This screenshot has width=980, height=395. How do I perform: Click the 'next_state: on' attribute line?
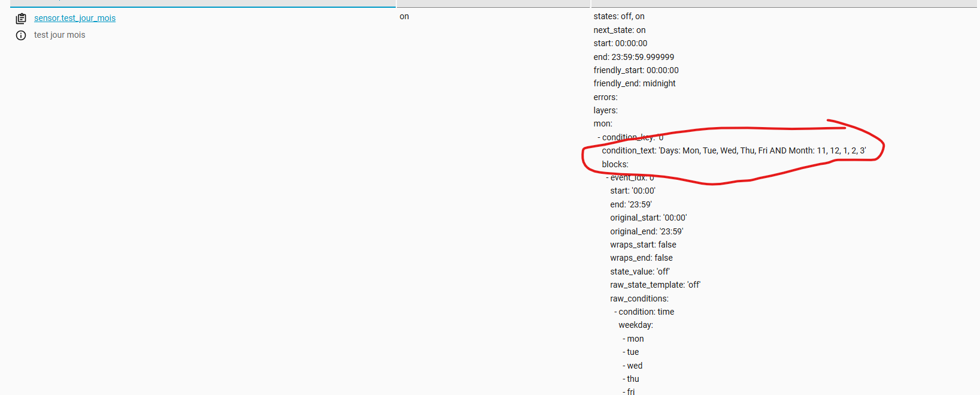[x=619, y=30]
